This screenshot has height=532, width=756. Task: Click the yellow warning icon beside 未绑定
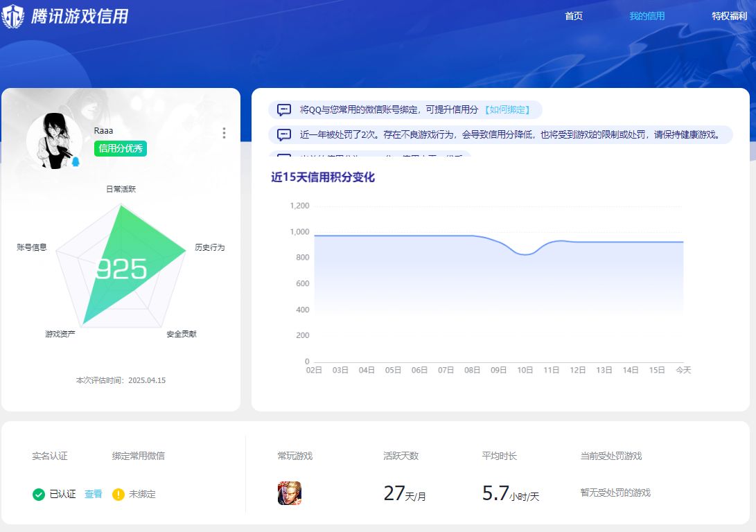point(118,495)
